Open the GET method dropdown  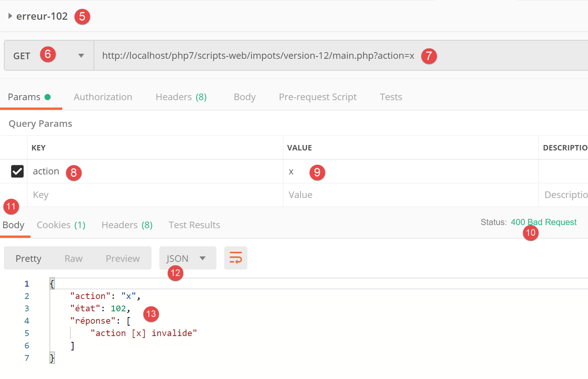point(80,56)
